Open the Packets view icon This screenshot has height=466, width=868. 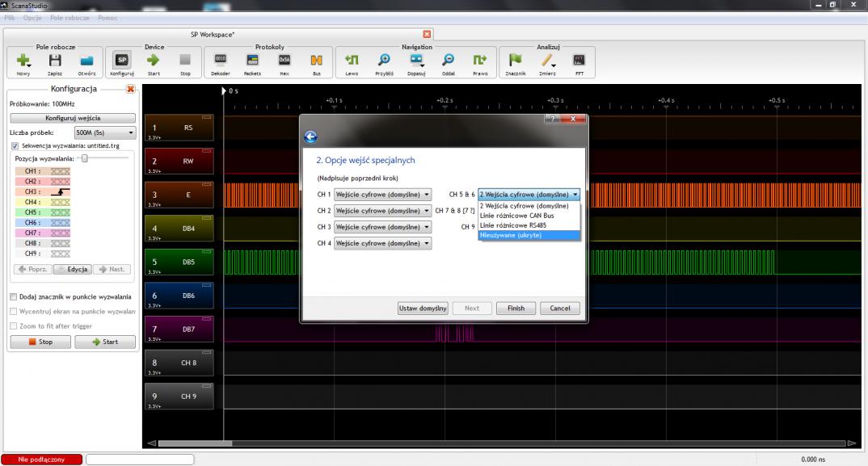252,60
